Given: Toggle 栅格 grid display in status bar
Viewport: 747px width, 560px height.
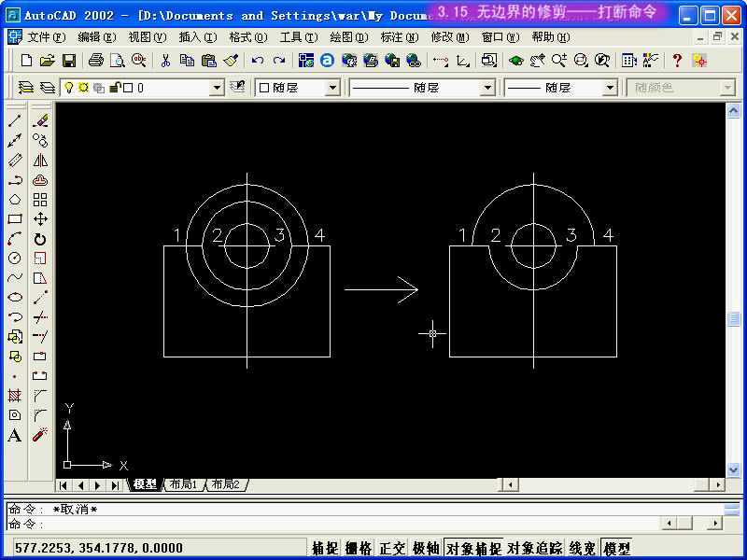Looking at the screenshot, I should (359, 548).
